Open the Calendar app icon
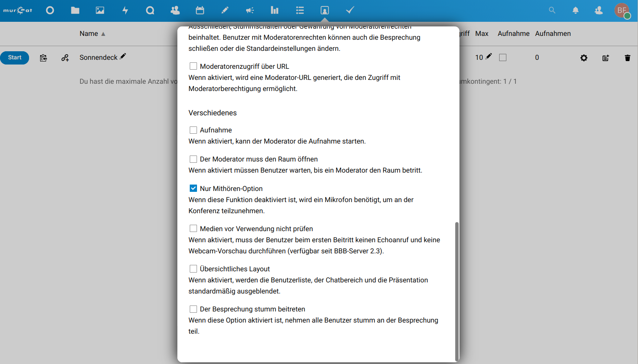 point(200,10)
